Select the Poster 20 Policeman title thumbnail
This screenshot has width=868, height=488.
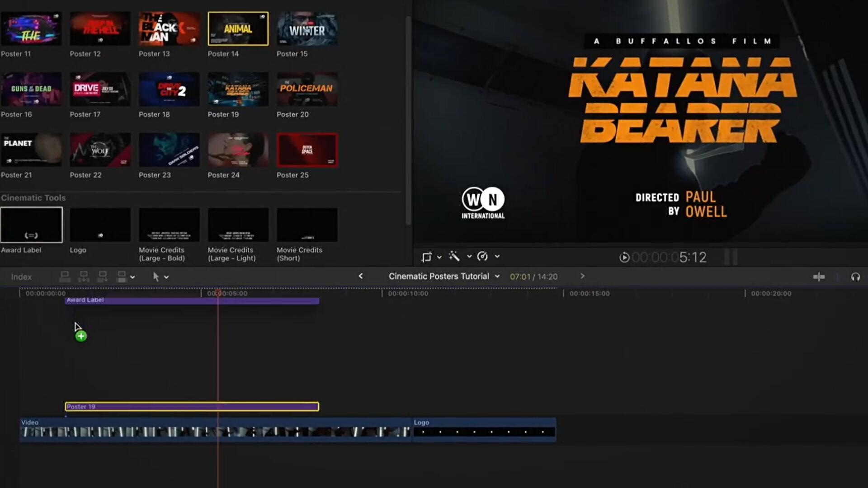[307, 89]
